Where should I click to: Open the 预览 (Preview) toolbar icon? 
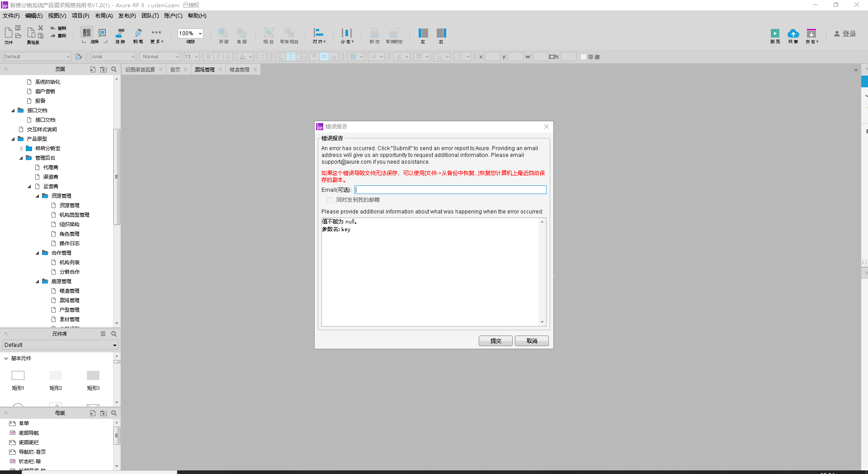click(775, 36)
